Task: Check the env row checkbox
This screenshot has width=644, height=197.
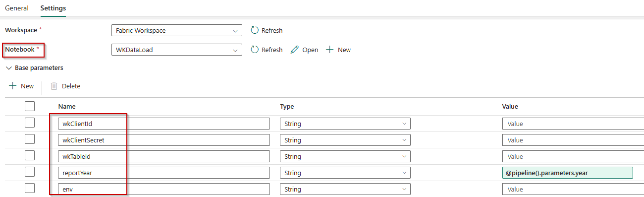Action: click(x=30, y=189)
